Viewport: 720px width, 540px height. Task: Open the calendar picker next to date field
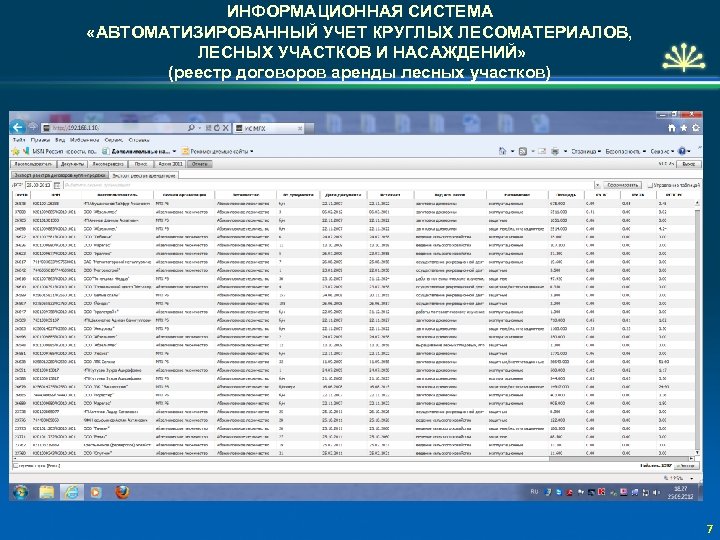pyautogui.click(x=57, y=185)
